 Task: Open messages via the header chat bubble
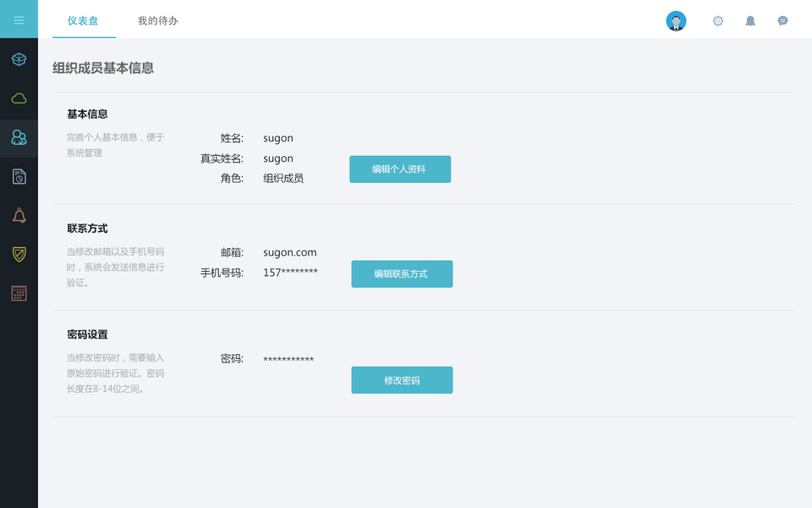point(782,21)
